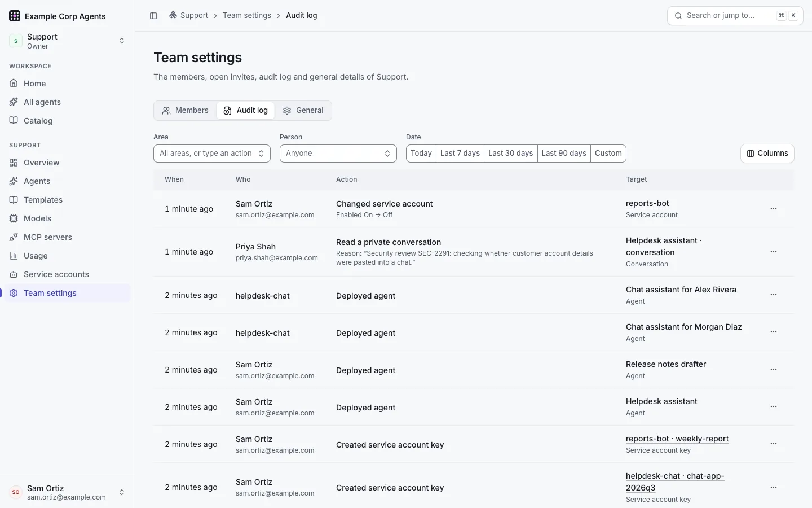Click the Catalog book icon
812x508 pixels.
click(14, 121)
